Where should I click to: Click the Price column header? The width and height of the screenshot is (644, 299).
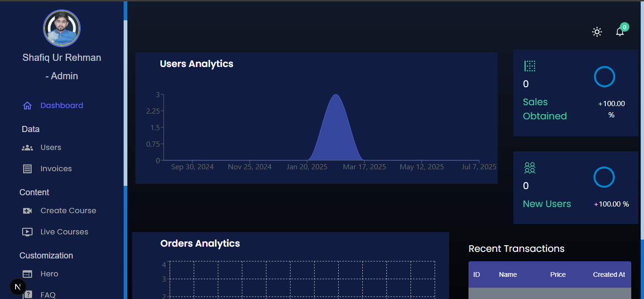[558, 274]
